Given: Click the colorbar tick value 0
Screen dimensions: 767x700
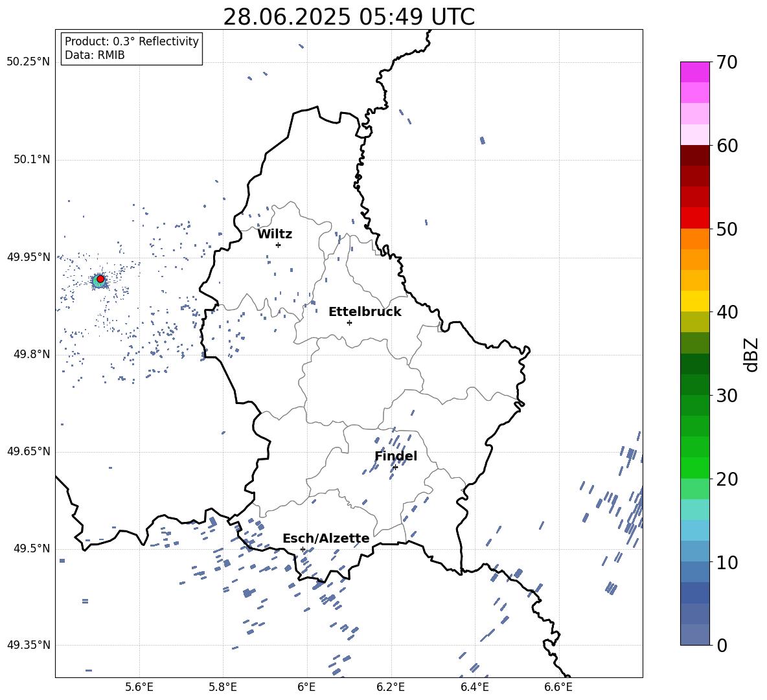Looking at the screenshot, I should 722,645.
